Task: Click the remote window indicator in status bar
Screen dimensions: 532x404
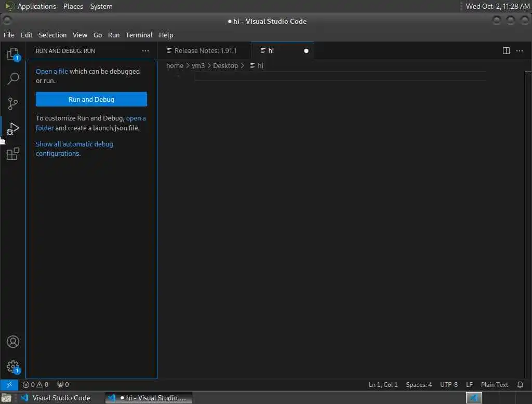Action: pyautogui.click(x=9, y=384)
